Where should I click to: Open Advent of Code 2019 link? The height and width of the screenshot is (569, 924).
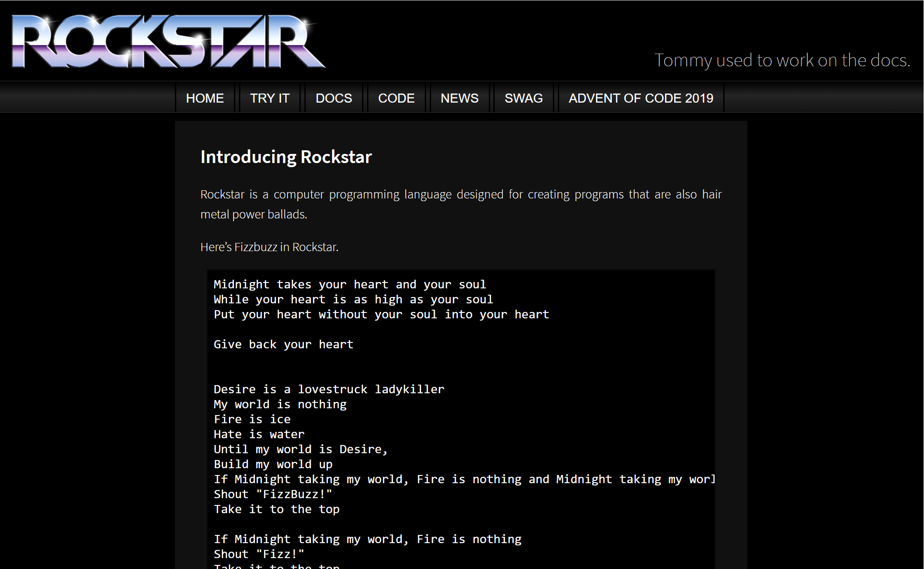(x=641, y=98)
